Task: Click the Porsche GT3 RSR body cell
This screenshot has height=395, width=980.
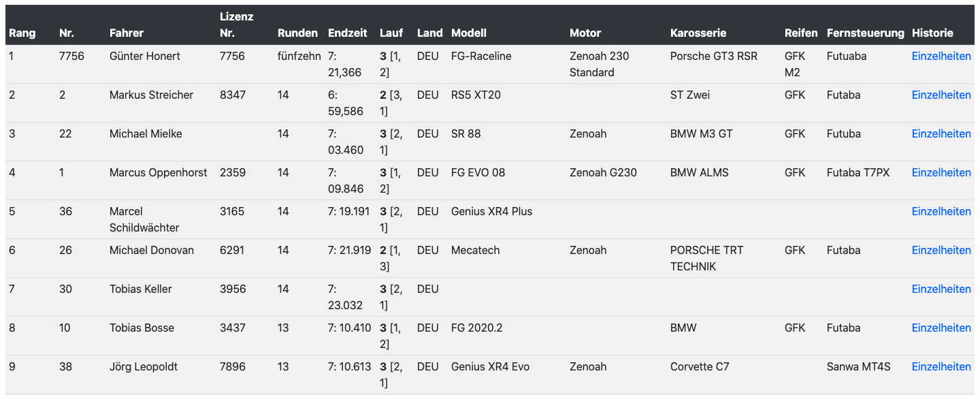Action: (714, 57)
